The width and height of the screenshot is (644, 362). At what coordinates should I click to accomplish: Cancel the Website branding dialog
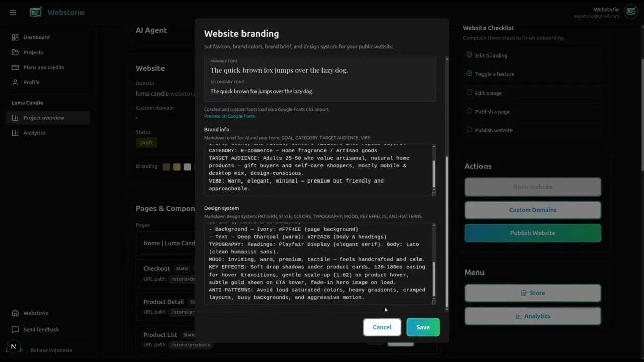click(x=382, y=327)
